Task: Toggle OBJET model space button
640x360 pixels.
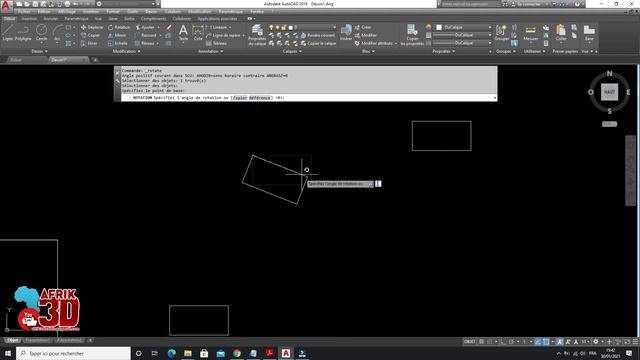Action: point(470,341)
